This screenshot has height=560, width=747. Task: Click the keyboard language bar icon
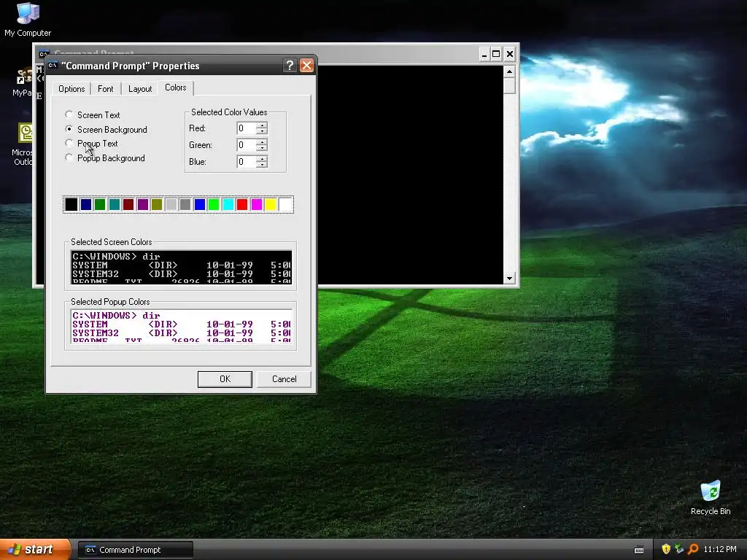tap(639, 550)
